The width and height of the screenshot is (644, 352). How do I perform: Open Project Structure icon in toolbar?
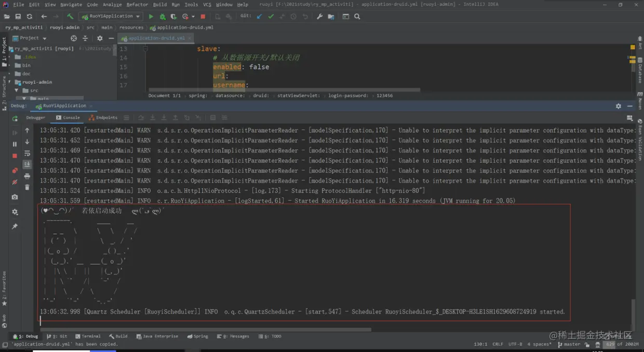[x=331, y=17]
